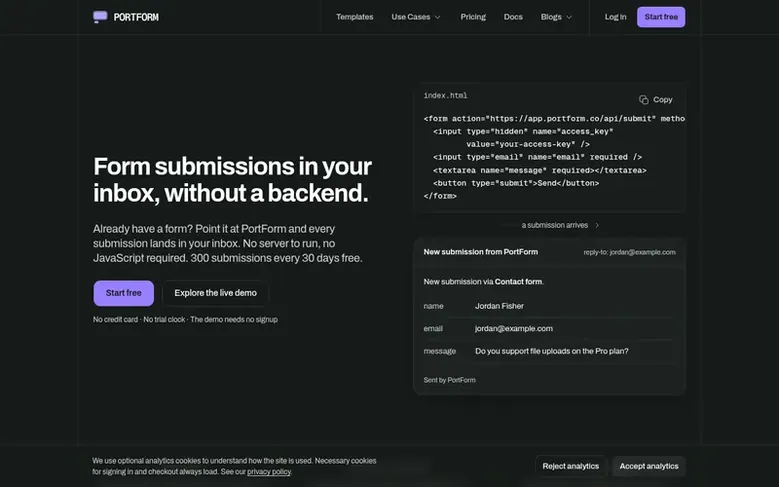779x487 pixels.
Task: Go to the Pricing page
Action: (473, 17)
